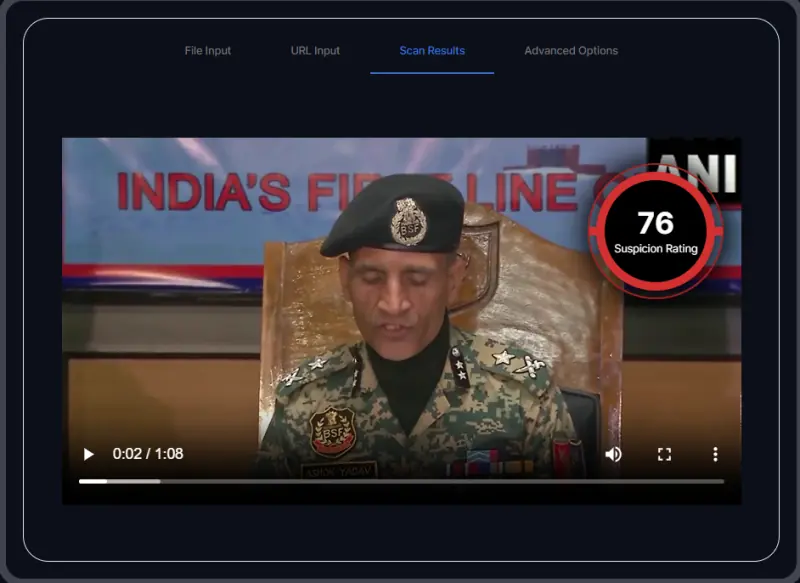Image resolution: width=800 pixels, height=583 pixels.
Task: Enter fullscreen video mode
Action: (x=664, y=454)
